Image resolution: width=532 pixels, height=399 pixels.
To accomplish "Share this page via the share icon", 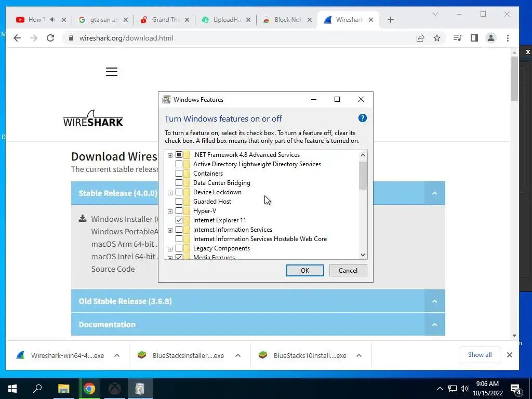I will [420, 38].
